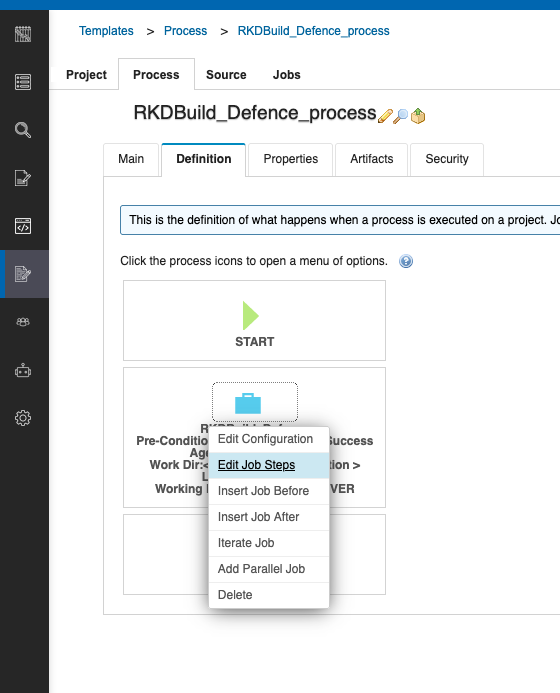
Task: Open the Artifacts sub-tab
Action: pos(372,159)
